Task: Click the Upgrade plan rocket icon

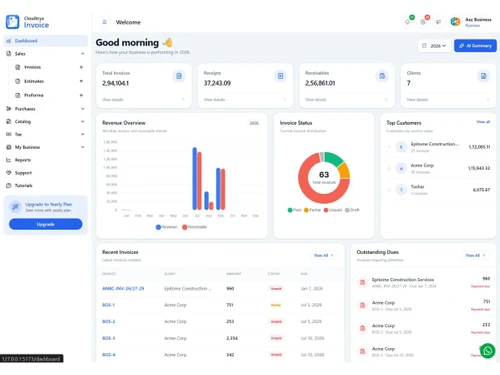Action: click(15, 207)
